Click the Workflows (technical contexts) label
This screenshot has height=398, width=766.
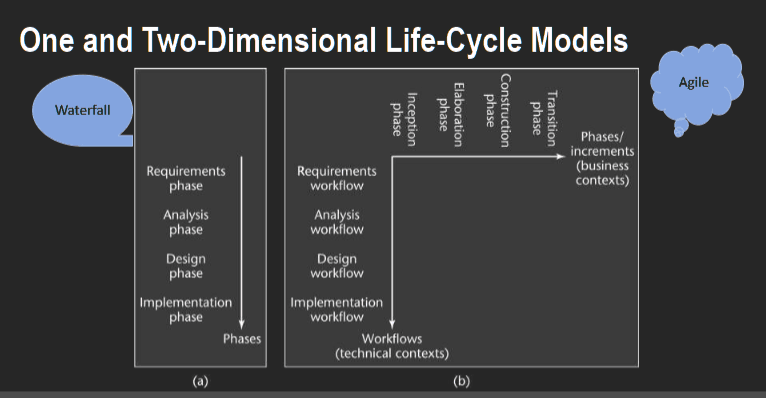click(x=392, y=346)
